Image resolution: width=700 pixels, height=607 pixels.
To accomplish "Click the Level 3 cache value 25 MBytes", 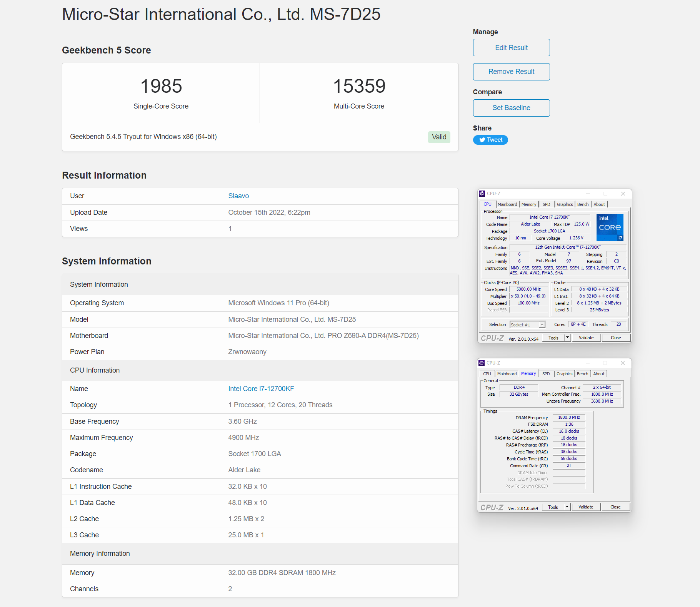I will (599, 310).
